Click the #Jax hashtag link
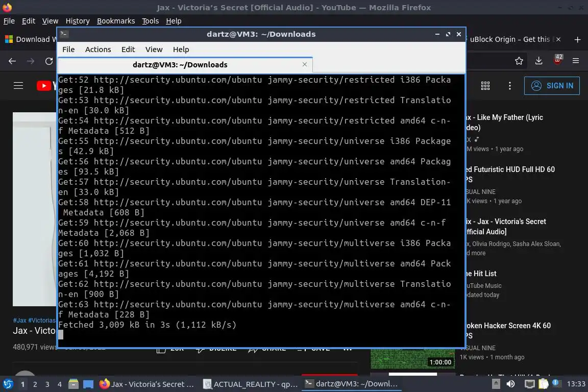The image size is (588, 392). click(19, 321)
